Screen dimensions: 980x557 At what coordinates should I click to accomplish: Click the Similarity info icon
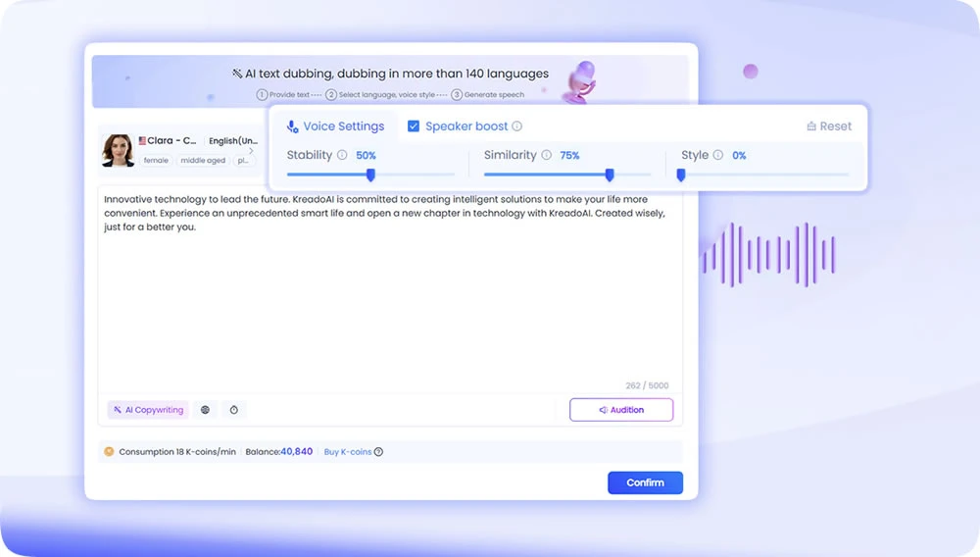546,155
